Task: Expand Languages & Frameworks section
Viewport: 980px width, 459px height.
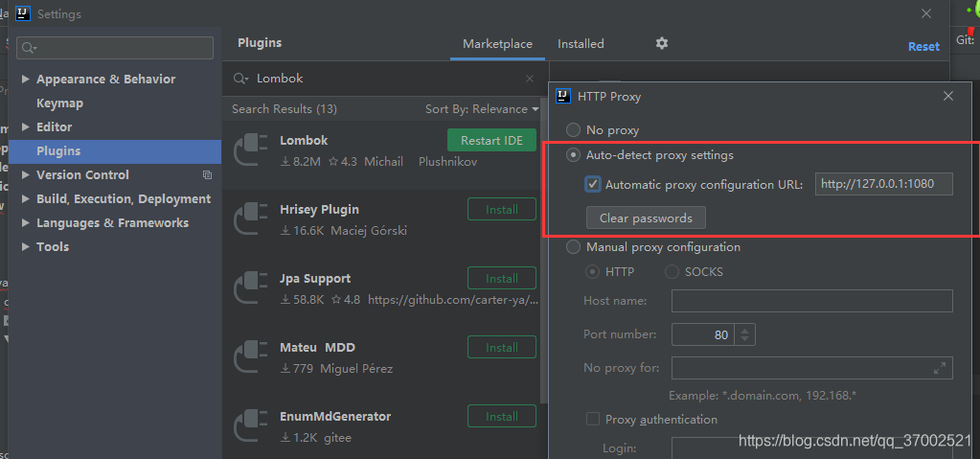Action: click(26, 222)
